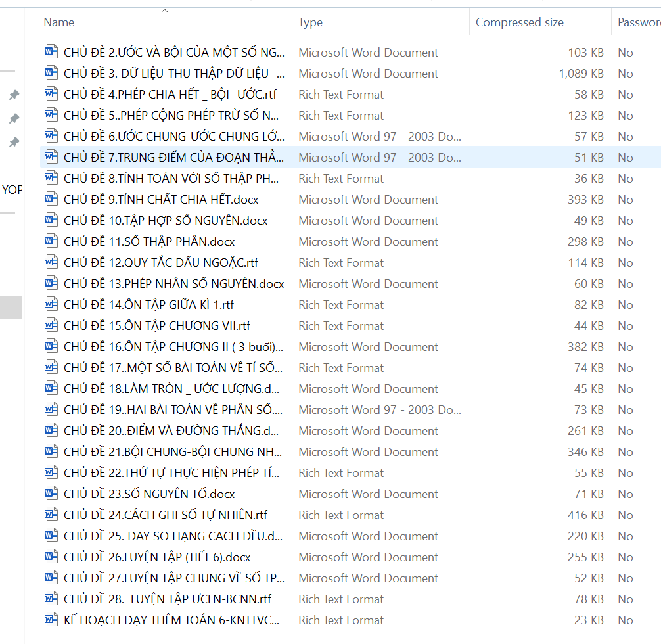Click the middle pin icon in navigation pane

click(13, 119)
